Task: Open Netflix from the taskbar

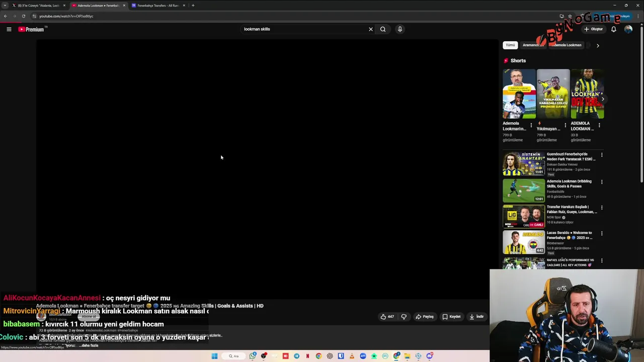Action: point(307,356)
